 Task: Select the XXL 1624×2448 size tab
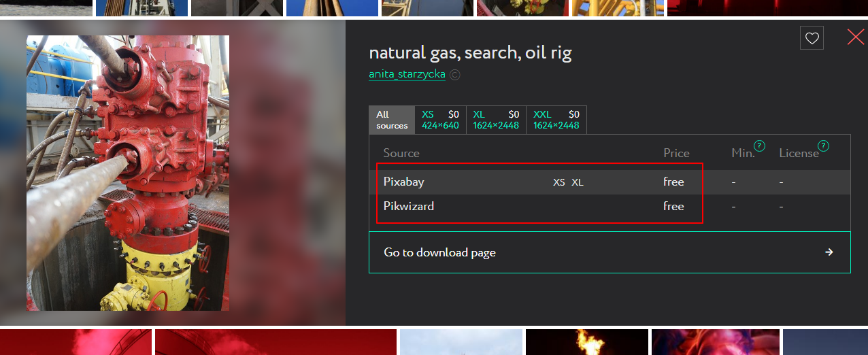[x=556, y=120]
